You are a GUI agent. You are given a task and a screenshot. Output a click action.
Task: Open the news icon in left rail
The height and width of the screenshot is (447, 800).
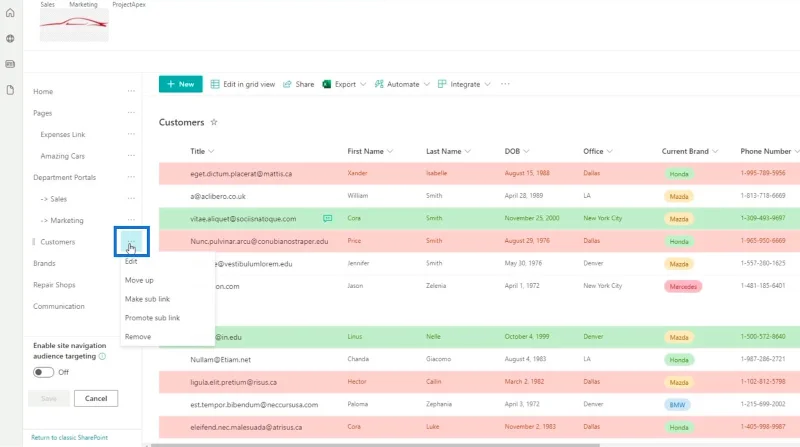10,64
